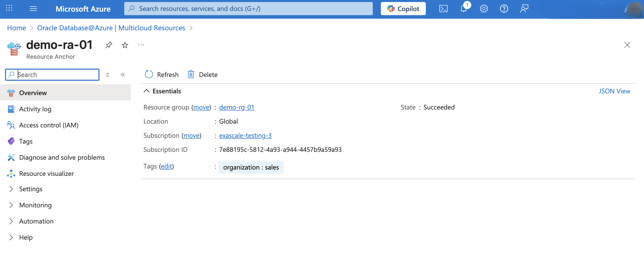Close the demo-ra-01 blade

point(627,45)
